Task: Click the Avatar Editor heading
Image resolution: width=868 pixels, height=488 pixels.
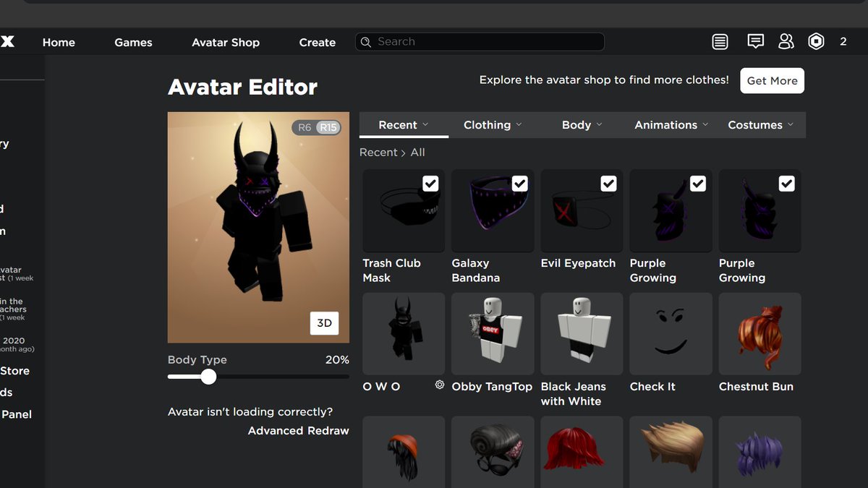Action: [242, 87]
